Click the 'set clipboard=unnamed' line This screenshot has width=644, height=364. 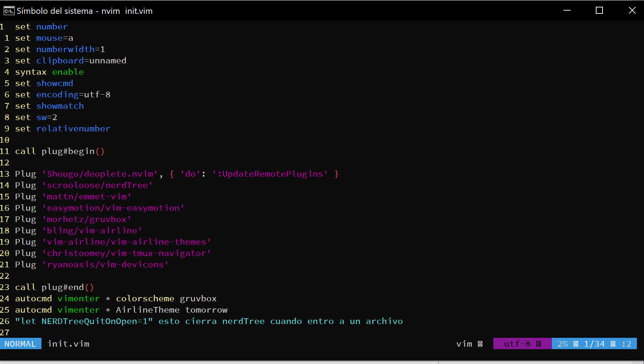pos(71,61)
